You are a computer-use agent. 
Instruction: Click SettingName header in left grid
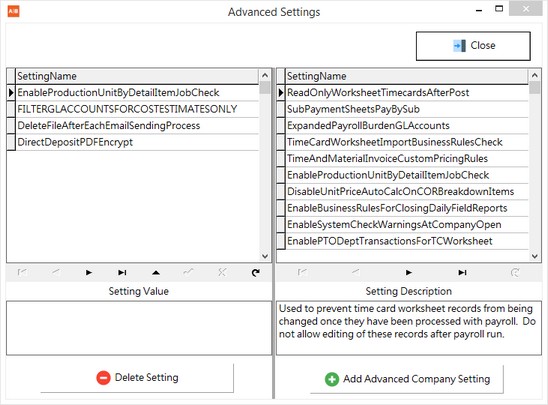pos(137,76)
